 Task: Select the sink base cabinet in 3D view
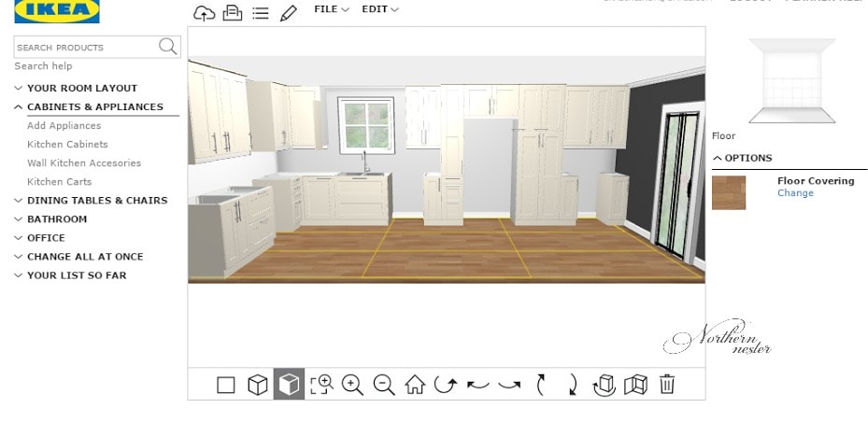[363, 198]
